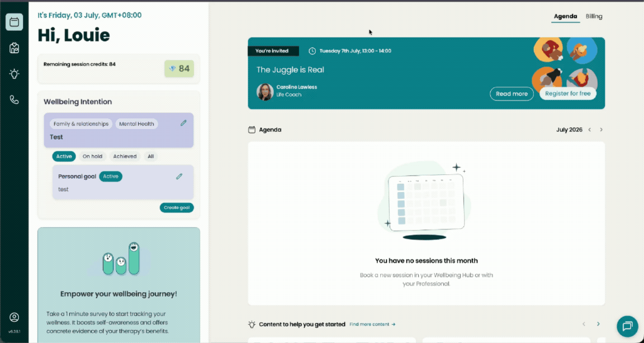Click the 84 session credits badge
This screenshot has height=343, width=644.
(179, 69)
